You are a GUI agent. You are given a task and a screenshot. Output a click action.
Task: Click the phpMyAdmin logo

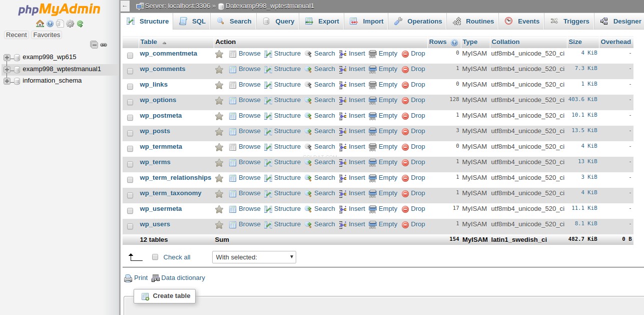[x=59, y=10]
